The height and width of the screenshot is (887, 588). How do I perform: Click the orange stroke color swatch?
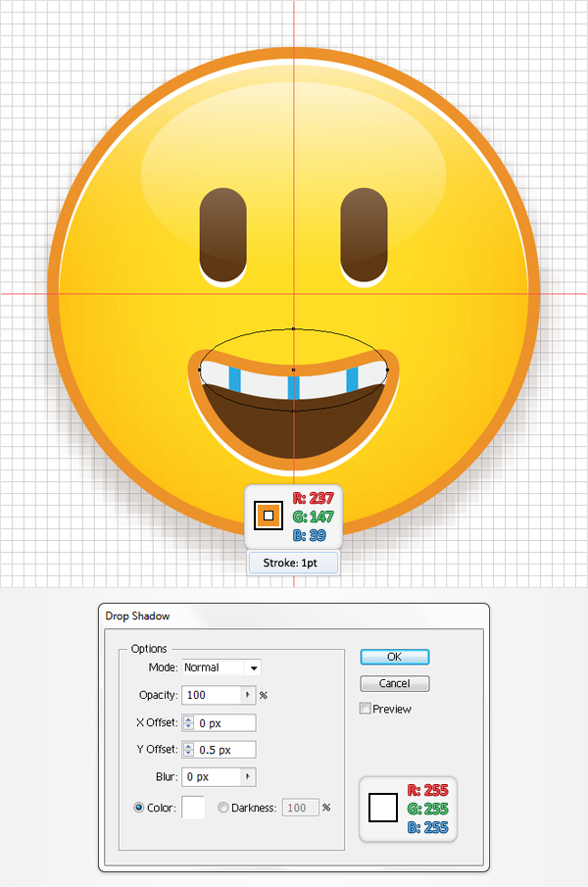tap(269, 516)
